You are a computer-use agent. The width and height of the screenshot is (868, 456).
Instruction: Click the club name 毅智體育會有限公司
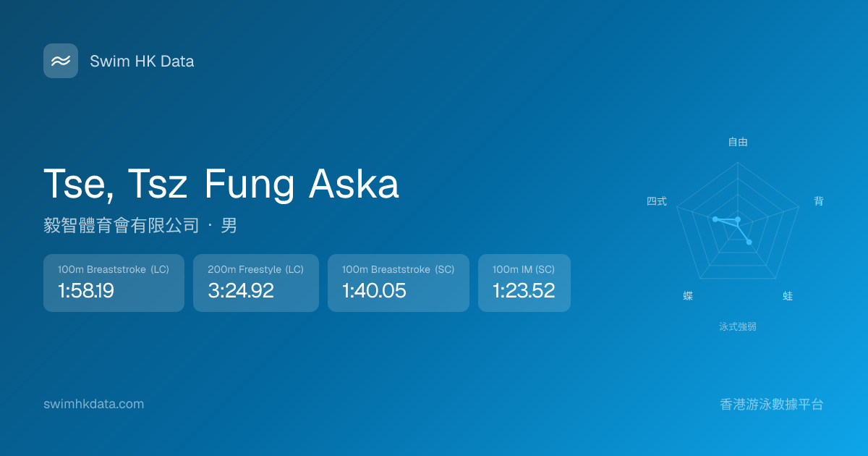click(x=121, y=226)
